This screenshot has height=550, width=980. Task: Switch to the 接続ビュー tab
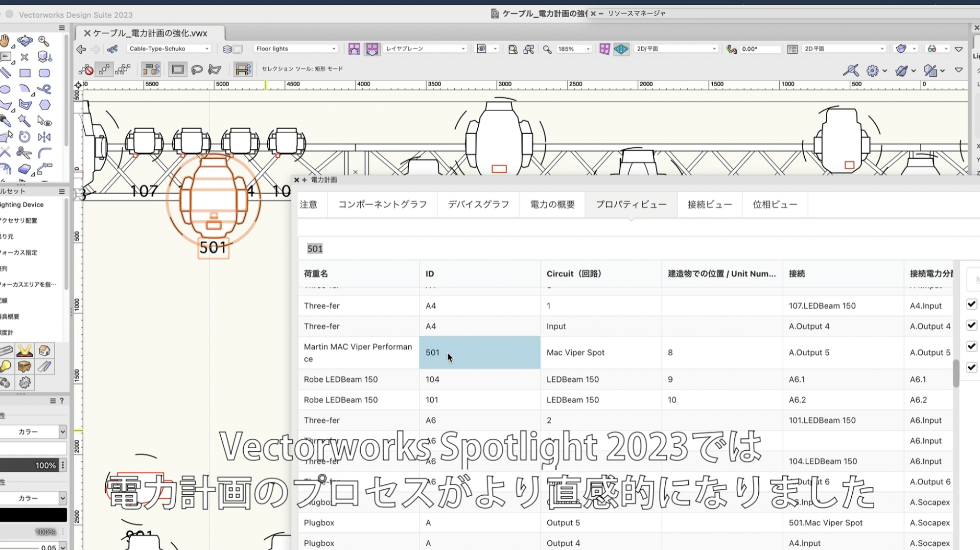pos(709,205)
